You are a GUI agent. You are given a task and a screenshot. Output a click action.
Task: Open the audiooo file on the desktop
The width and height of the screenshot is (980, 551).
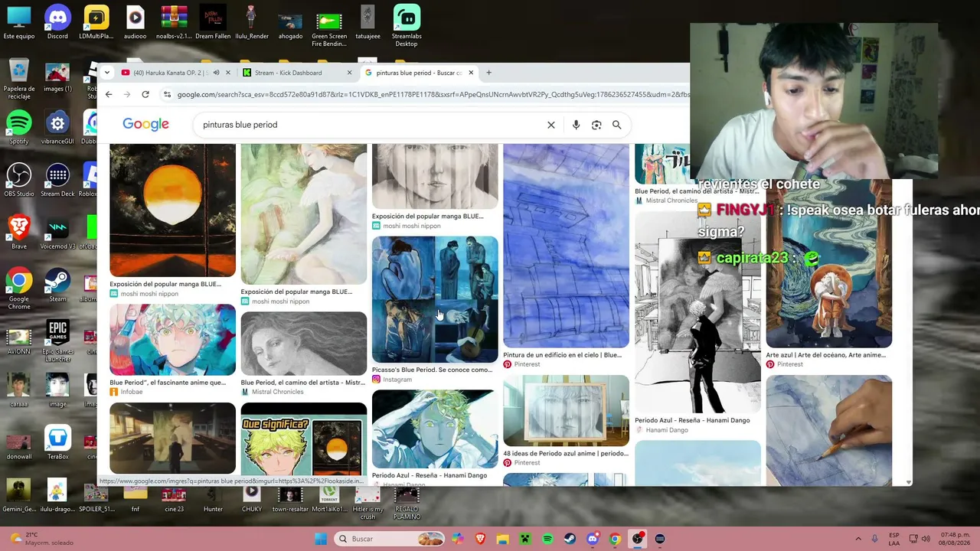[135, 22]
